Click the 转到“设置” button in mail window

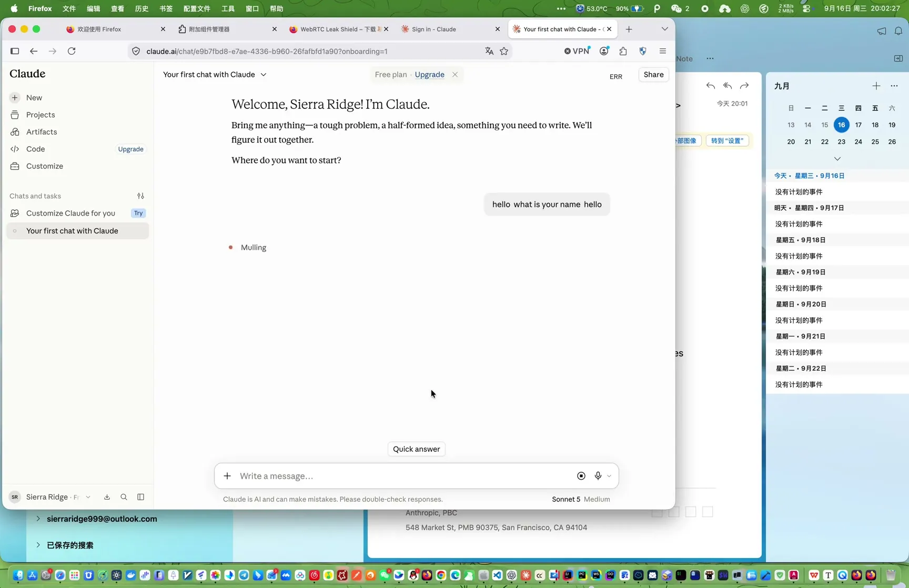(x=728, y=140)
